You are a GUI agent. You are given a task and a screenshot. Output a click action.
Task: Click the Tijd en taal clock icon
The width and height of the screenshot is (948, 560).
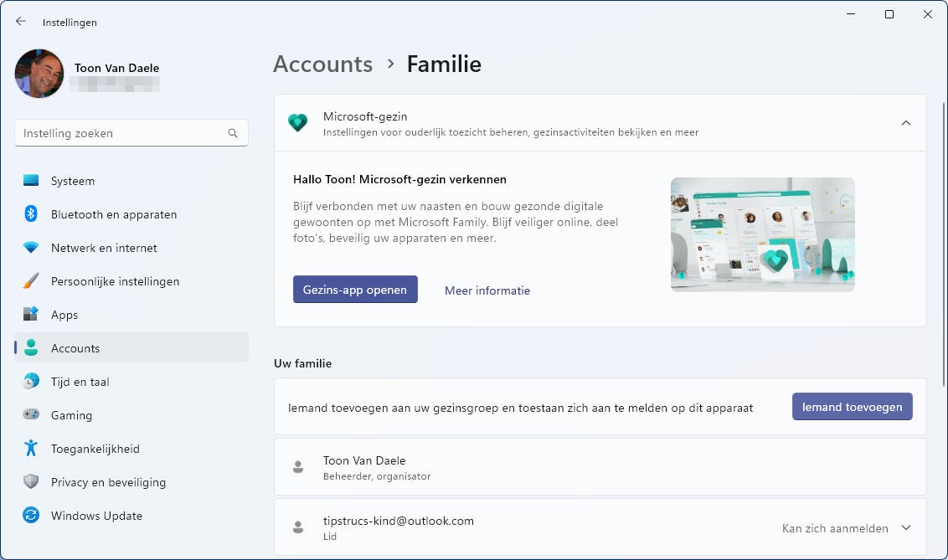[31, 382]
